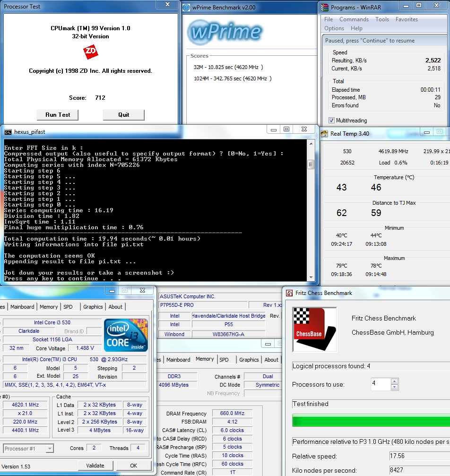This screenshot has height=476, width=450.
Task: Click the Real Temp title bar icon
Action: (324, 134)
